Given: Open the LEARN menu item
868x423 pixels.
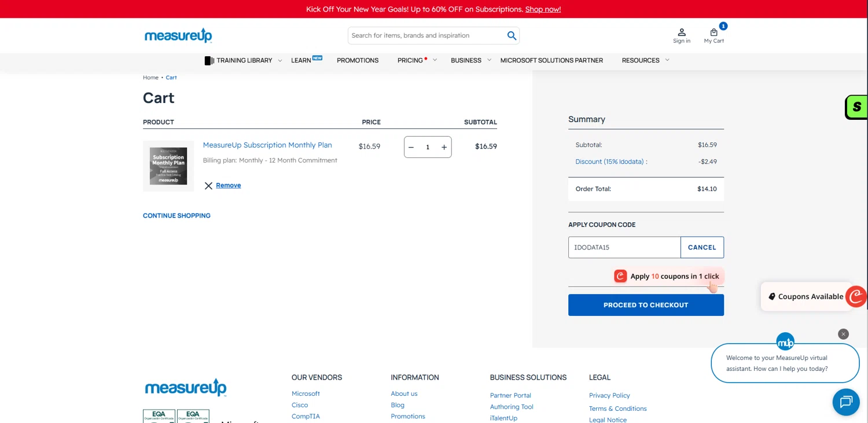Looking at the screenshot, I should [x=301, y=60].
